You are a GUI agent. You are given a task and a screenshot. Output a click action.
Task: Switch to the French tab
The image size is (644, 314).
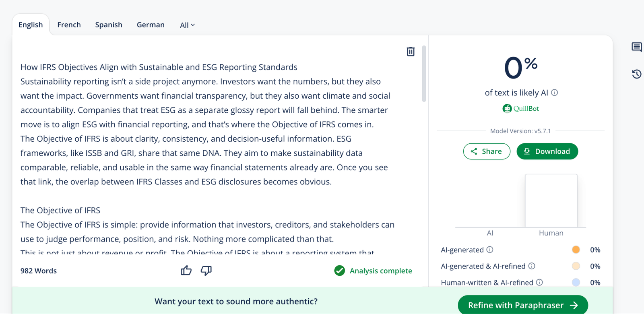coord(69,25)
